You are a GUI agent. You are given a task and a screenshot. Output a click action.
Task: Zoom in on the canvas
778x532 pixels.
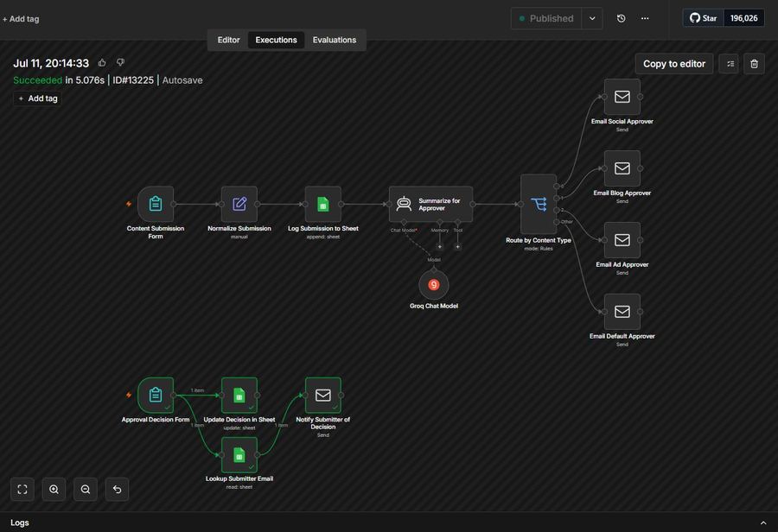tap(54, 490)
